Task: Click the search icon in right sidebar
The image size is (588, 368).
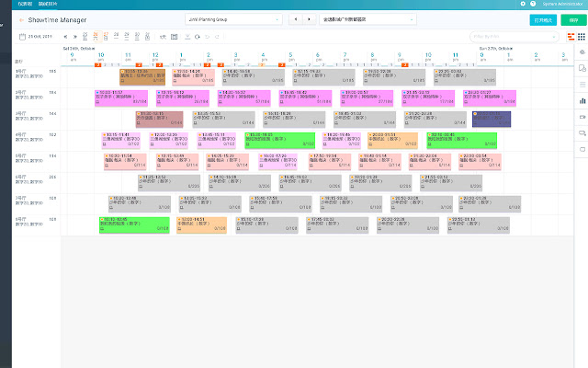Action: tap(582, 132)
